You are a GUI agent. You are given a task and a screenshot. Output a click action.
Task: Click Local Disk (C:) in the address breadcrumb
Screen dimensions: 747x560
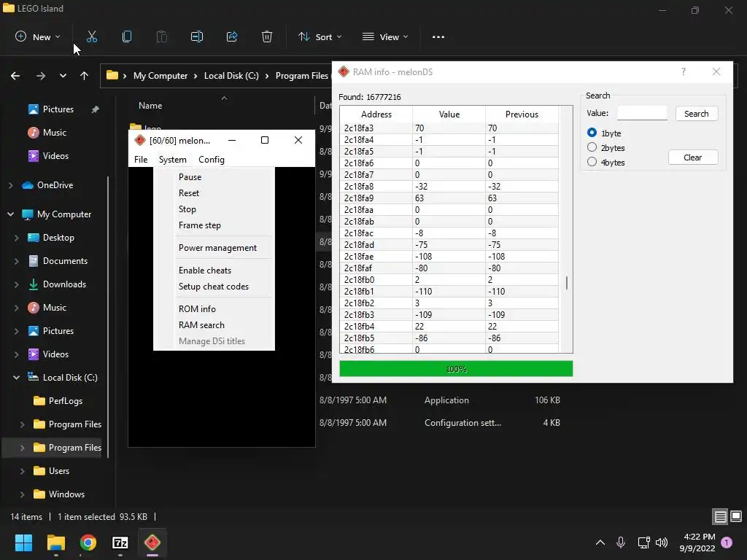pyautogui.click(x=231, y=76)
